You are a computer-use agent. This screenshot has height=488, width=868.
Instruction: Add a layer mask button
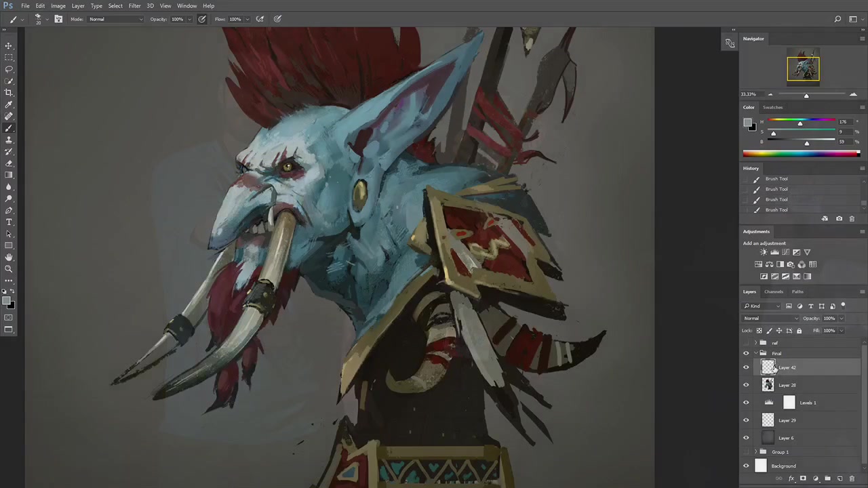803,479
